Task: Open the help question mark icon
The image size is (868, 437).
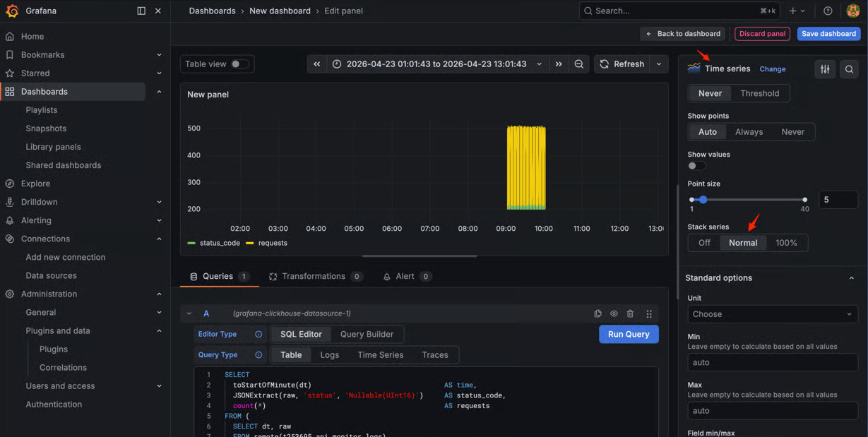Action: [828, 11]
